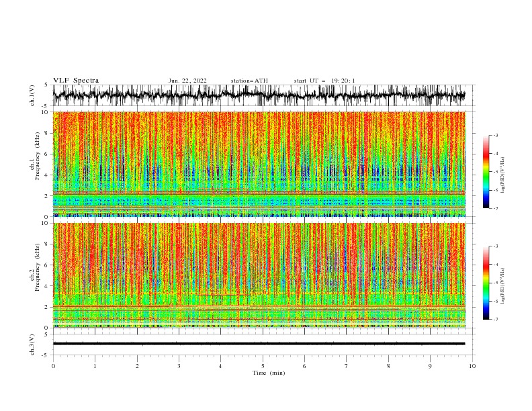This screenshot has width=532, height=411.
Task: Click time axis tick label "1"
Action: [95, 366]
